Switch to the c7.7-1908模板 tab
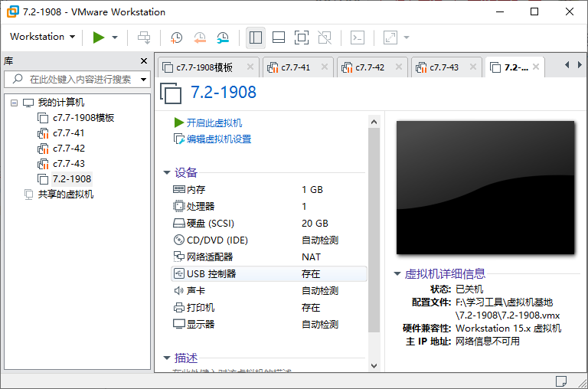The width and height of the screenshot is (588, 389). (204, 67)
